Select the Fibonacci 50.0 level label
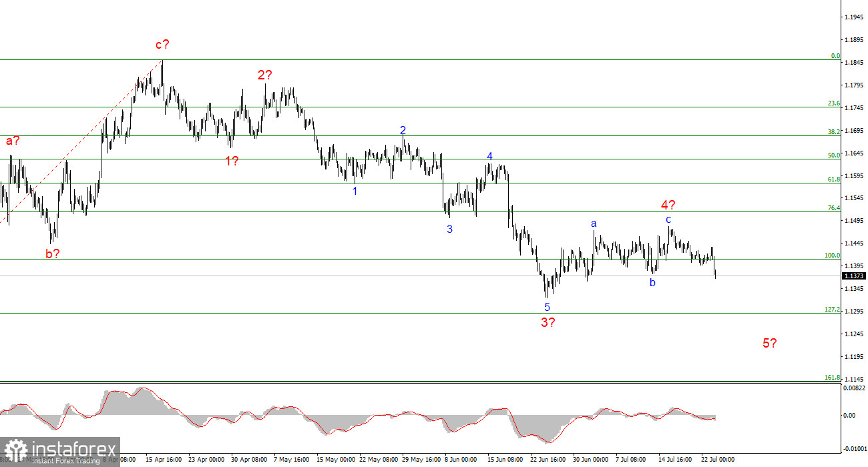This screenshot has width=868, height=467. click(x=834, y=155)
